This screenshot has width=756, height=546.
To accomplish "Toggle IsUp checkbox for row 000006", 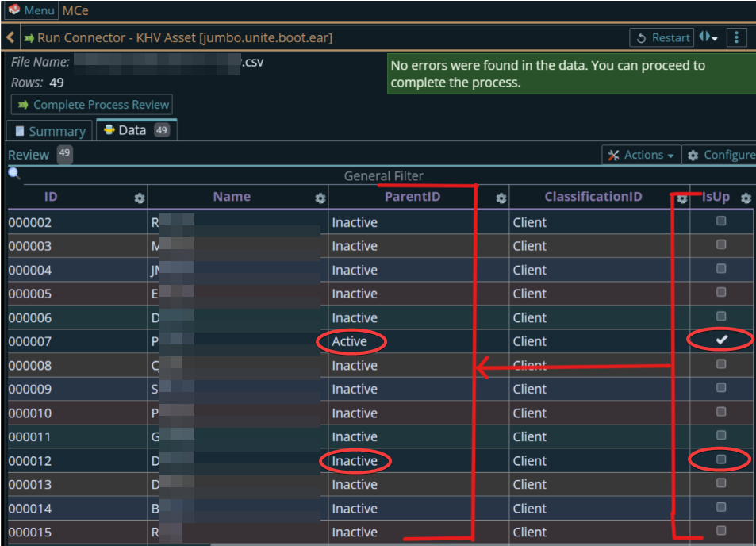I will pyautogui.click(x=721, y=317).
